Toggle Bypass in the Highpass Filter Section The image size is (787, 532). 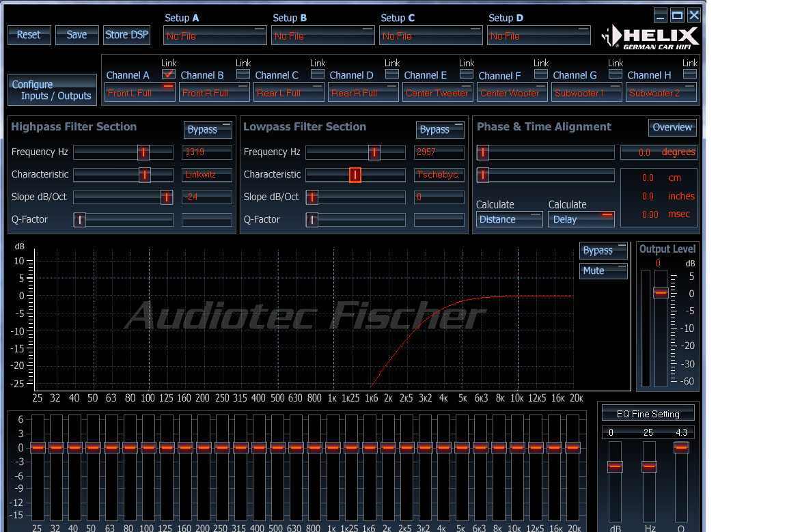tap(208, 129)
